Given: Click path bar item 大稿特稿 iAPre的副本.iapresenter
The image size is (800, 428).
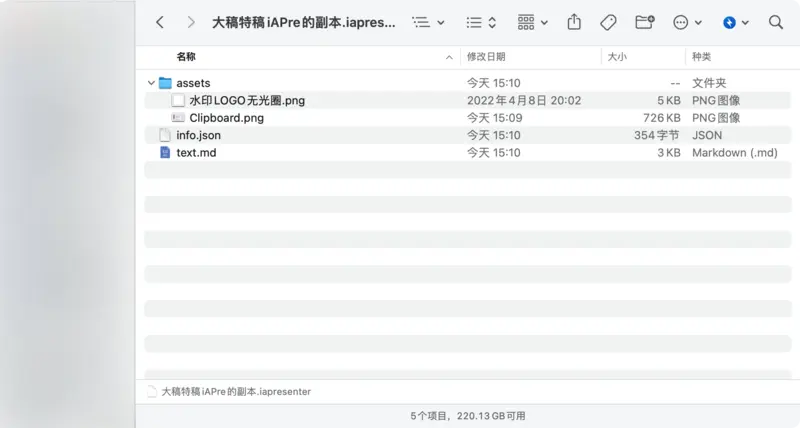Looking at the screenshot, I should (236, 392).
